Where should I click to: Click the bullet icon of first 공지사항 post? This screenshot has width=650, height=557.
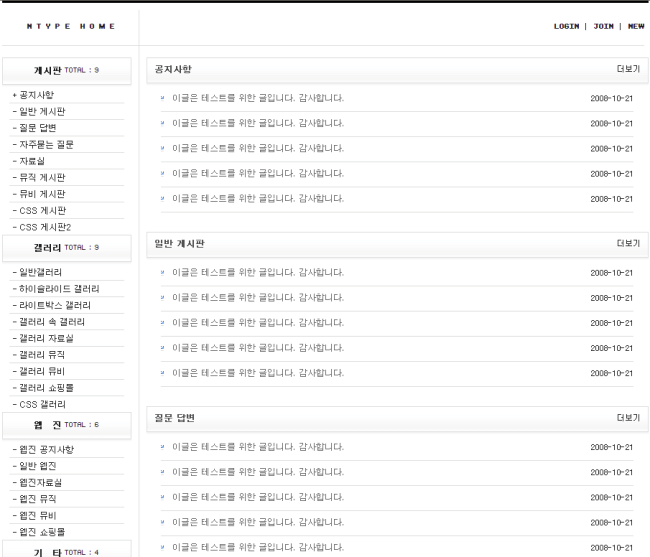point(162,98)
